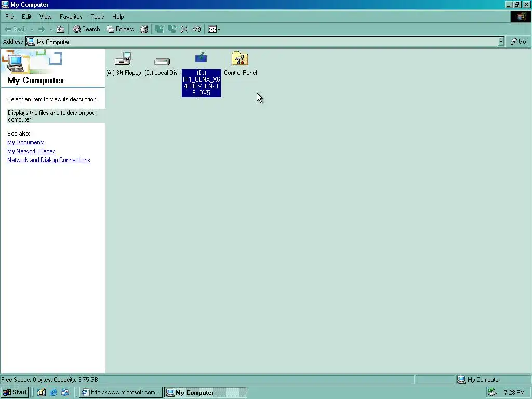Click the Forward arrow button
532x399 pixels.
point(42,29)
